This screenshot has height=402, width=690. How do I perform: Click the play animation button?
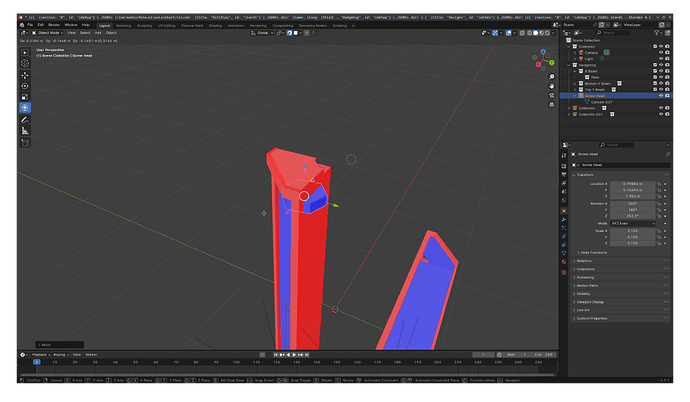click(x=294, y=354)
